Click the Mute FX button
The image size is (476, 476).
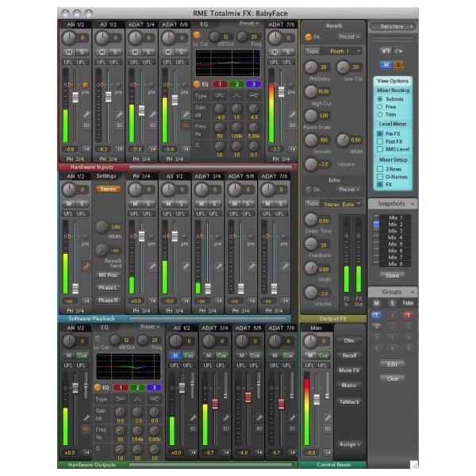pos(349,370)
